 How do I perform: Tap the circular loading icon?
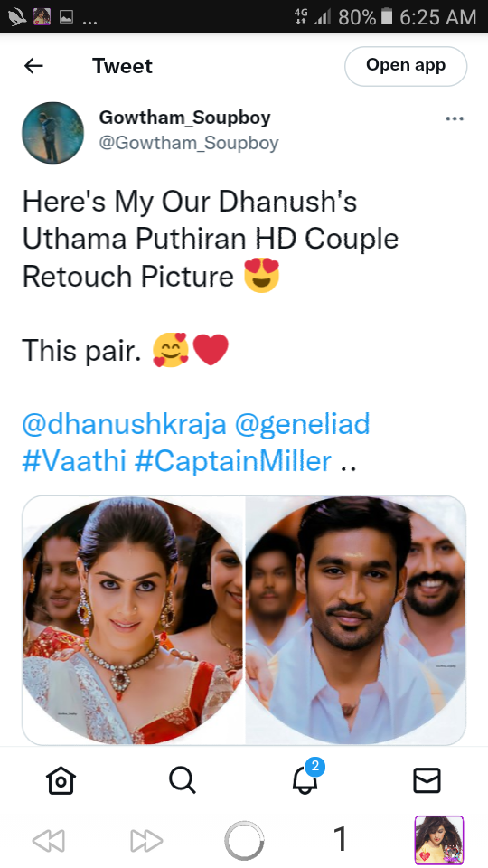[244, 841]
